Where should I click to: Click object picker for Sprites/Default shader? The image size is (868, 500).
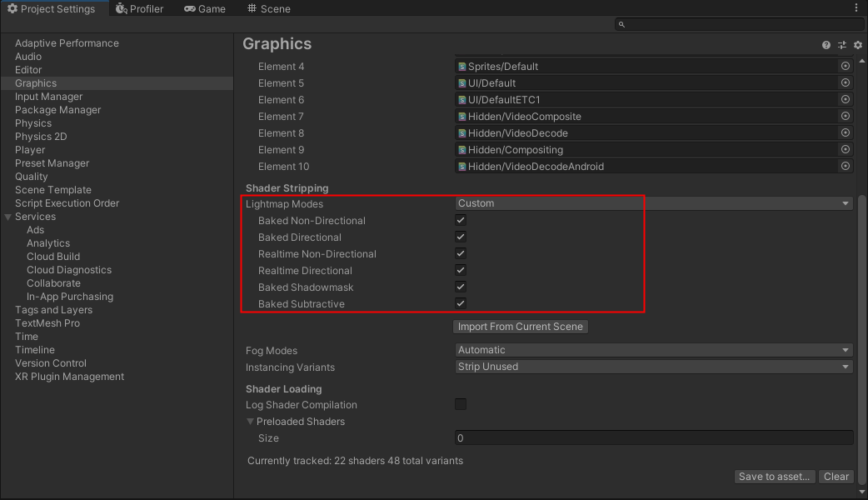point(846,67)
